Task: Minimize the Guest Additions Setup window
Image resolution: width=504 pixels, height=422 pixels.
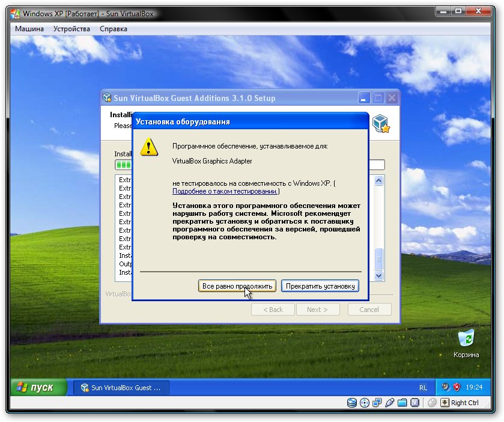Action: click(x=364, y=98)
